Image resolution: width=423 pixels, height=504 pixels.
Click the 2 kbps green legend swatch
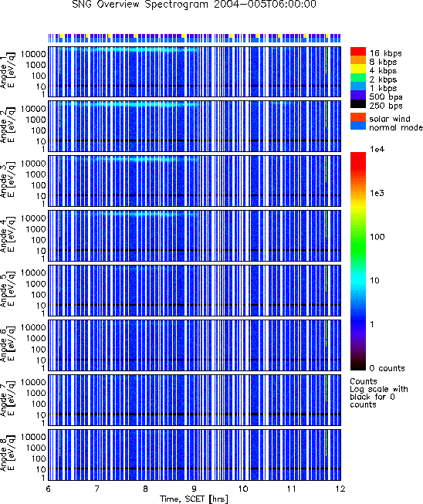pos(358,77)
